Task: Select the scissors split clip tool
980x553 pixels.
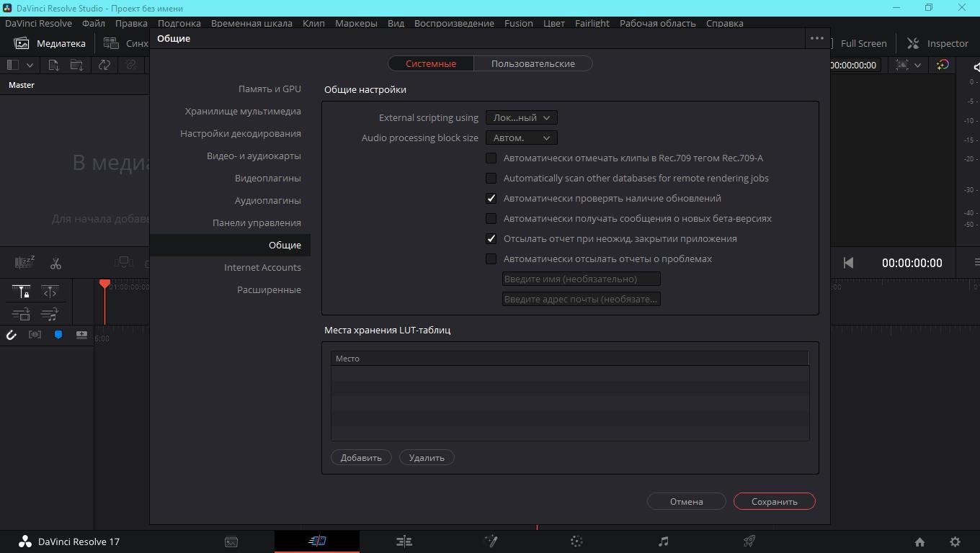Action: pyautogui.click(x=55, y=263)
